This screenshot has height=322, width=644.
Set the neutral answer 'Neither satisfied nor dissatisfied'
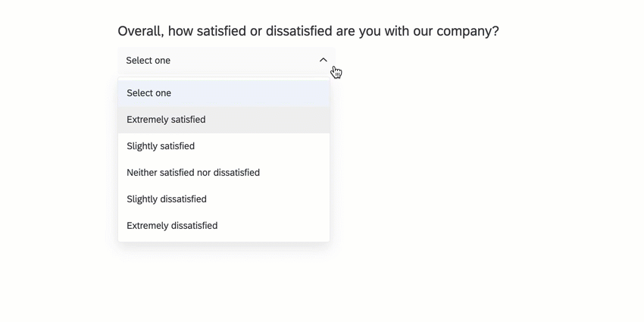193,173
